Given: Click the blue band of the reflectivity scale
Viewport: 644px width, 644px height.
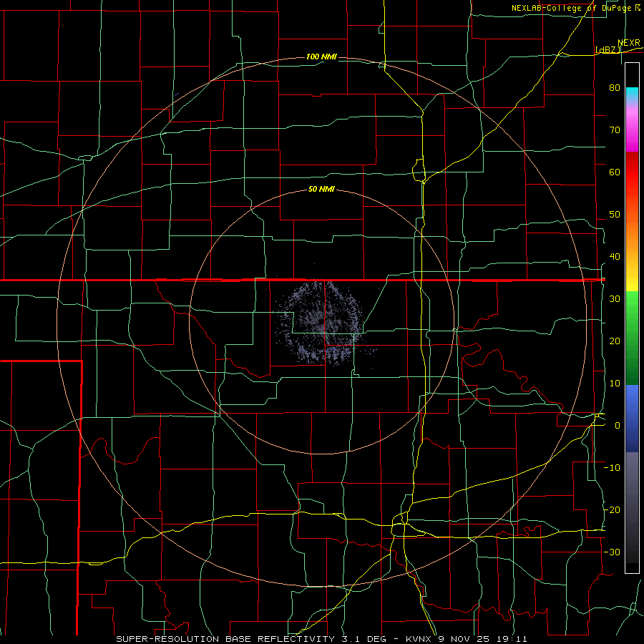Looking at the screenshot, I should coord(632,418).
